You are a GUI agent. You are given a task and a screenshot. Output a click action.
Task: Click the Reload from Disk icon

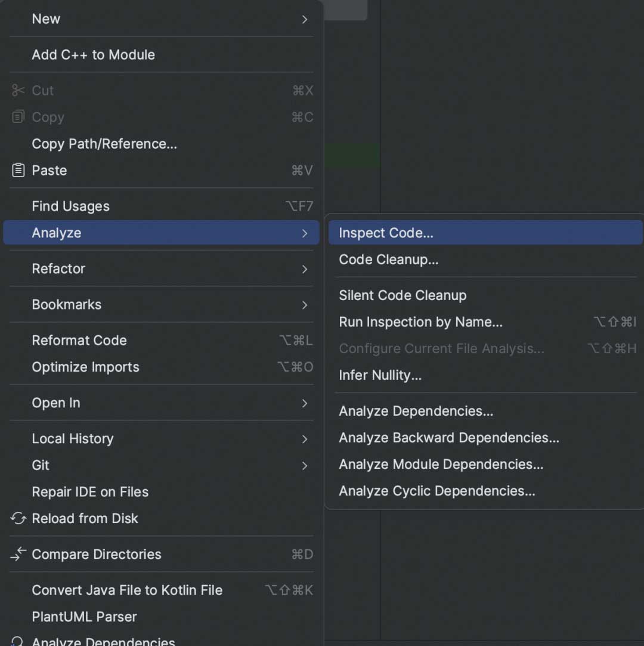tap(18, 518)
